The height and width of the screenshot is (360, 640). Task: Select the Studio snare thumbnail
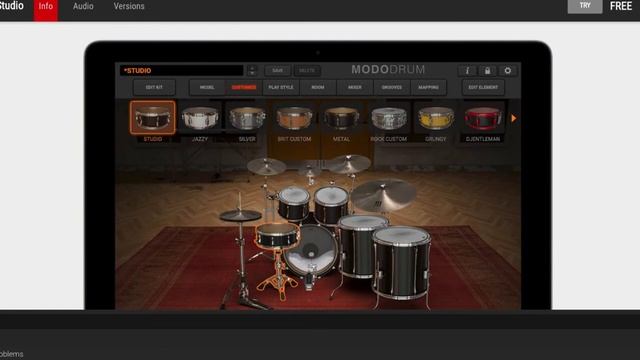[x=153, y=118]
